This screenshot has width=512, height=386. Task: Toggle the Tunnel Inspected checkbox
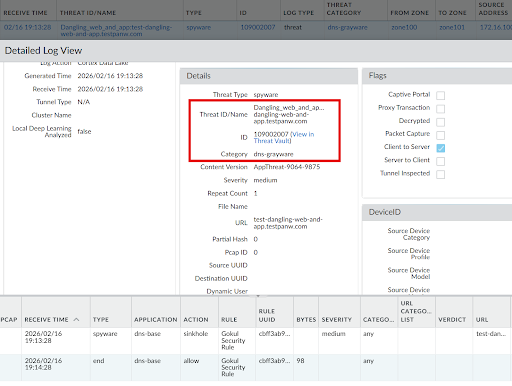(440, 174)
